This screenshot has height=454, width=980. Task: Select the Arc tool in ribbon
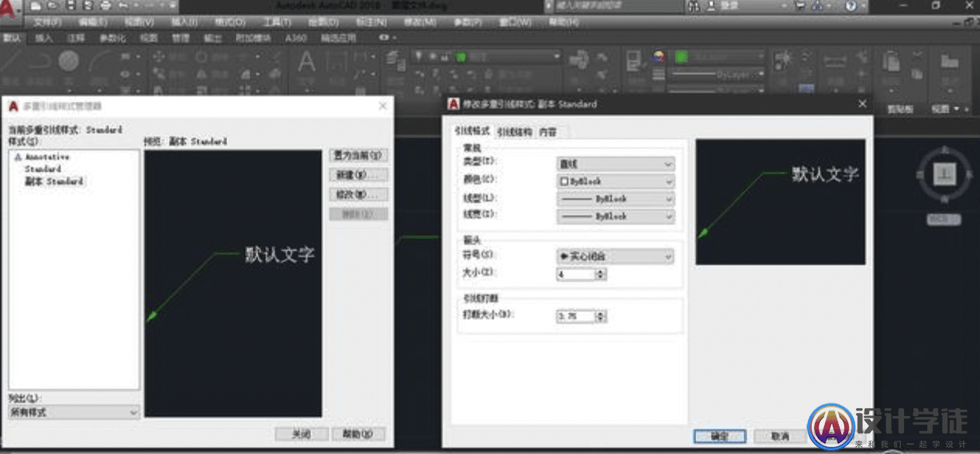pos(100,62)
